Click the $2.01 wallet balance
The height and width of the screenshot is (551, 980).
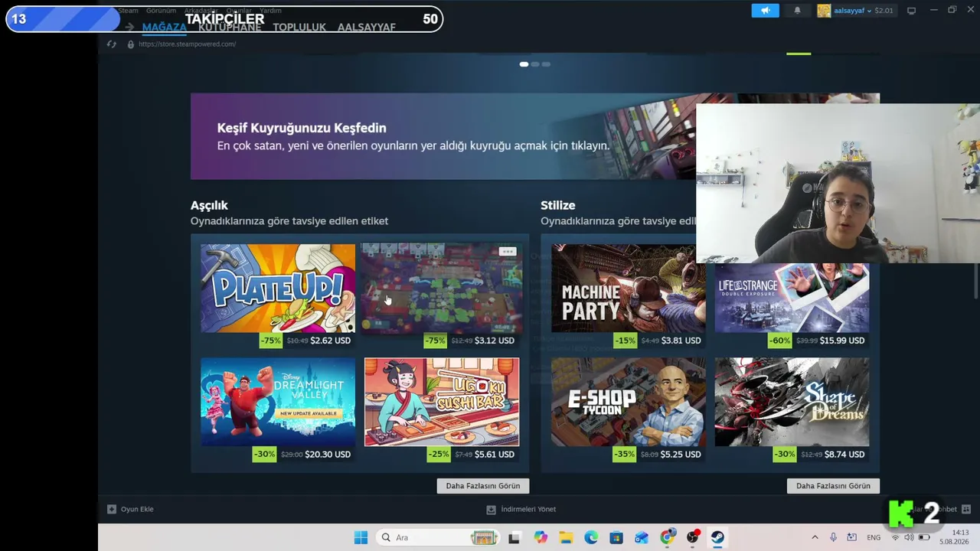pos(884,11)
